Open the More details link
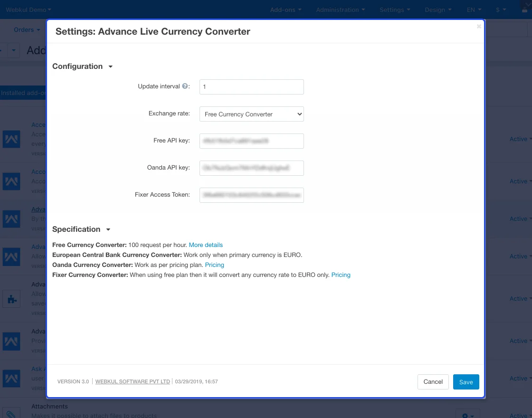 (x=206, y=245)
